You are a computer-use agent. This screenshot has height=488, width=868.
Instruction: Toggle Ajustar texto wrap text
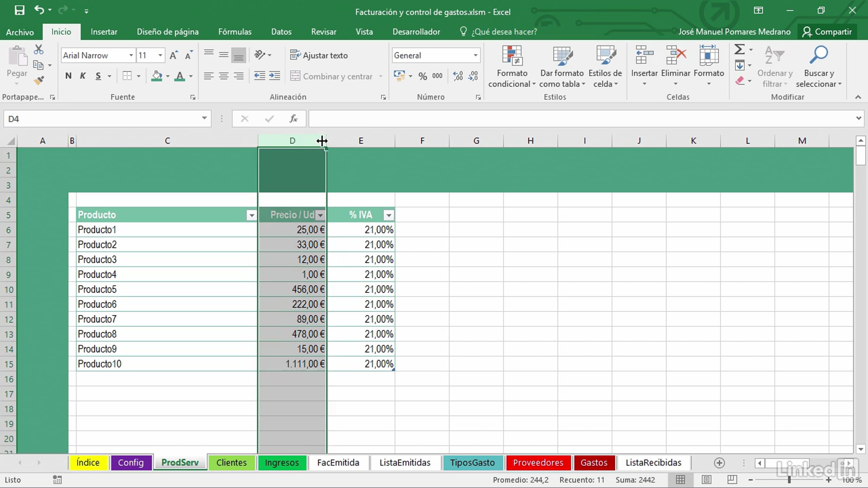(x=319, y=55)
